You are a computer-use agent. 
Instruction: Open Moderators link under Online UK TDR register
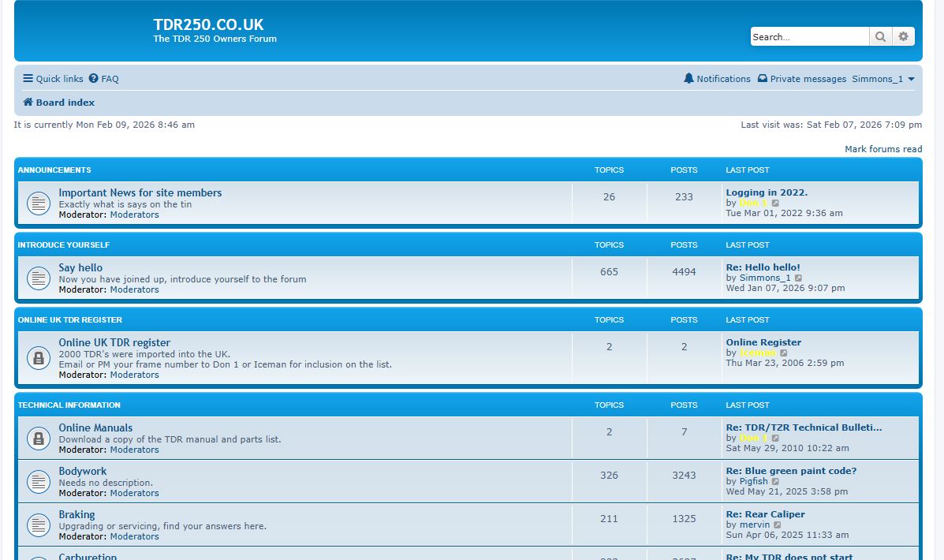(x=134, y=375)
